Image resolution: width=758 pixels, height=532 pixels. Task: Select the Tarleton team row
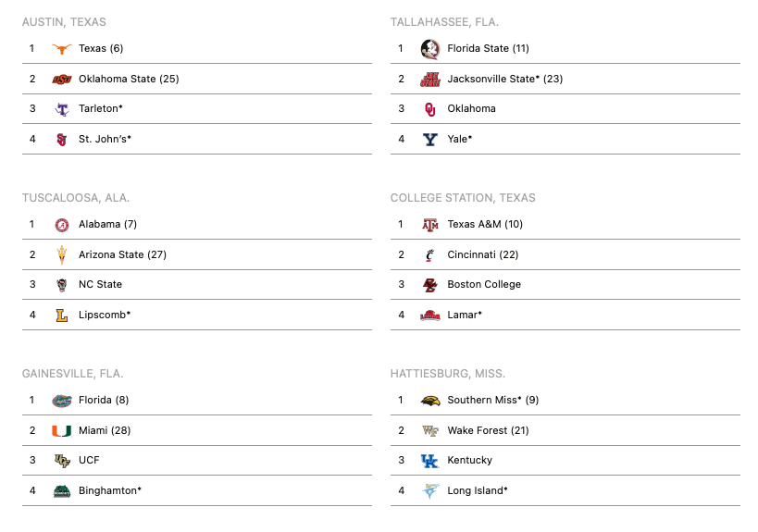(197, 109)
